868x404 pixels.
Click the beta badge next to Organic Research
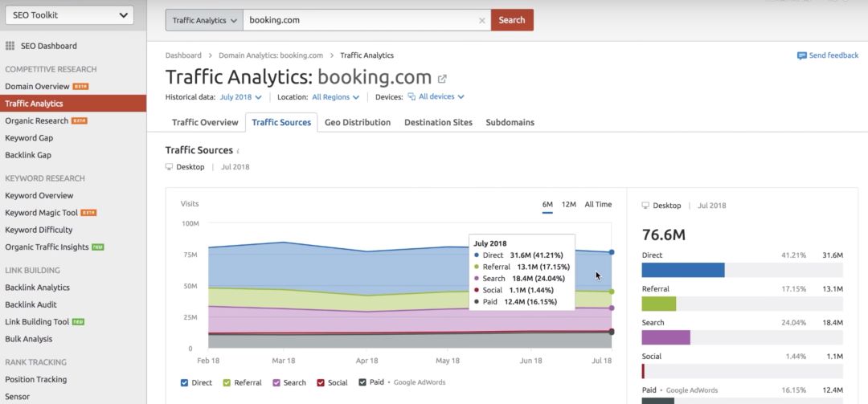79,120
